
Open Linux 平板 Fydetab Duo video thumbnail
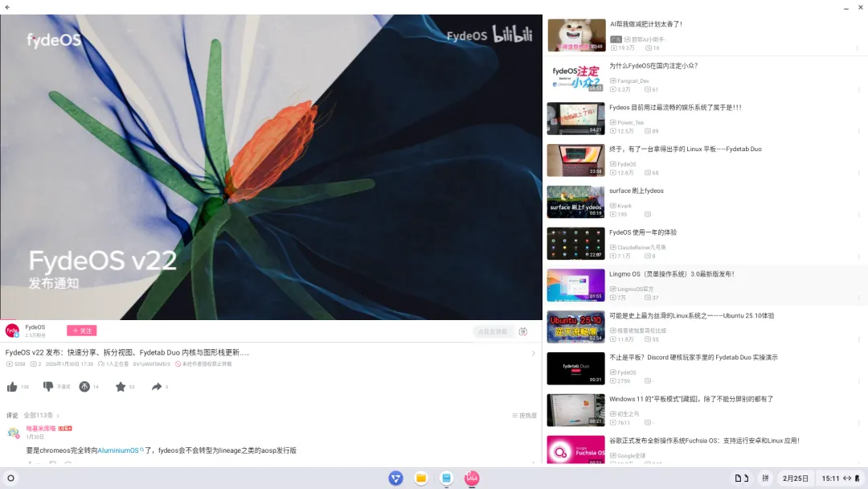[576, 160]
